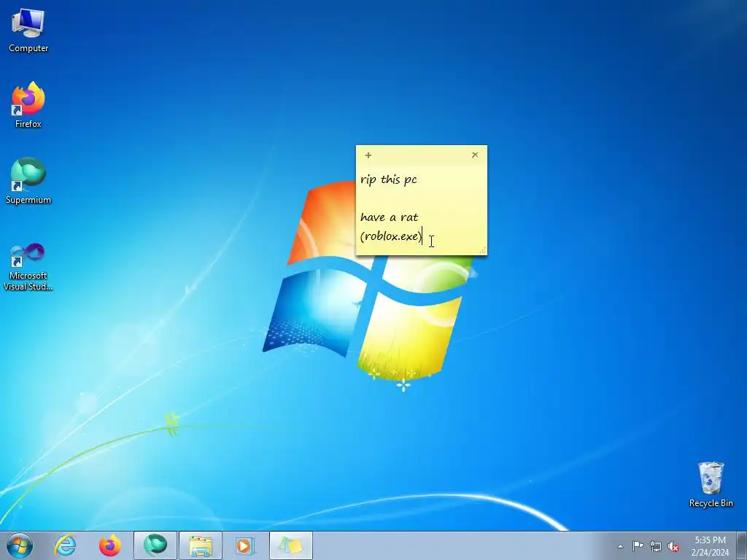
Task: Click the Show Desktop strip
Action: pos(742,545)
